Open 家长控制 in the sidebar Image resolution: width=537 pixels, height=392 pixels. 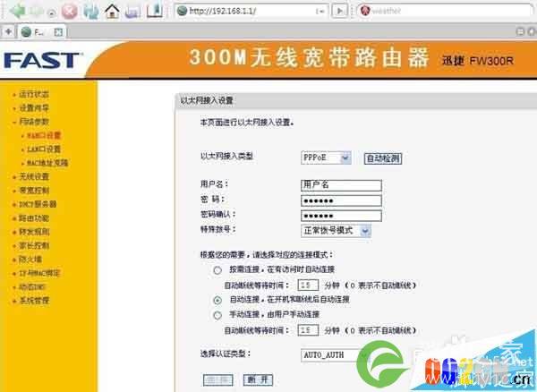(34, 245)
